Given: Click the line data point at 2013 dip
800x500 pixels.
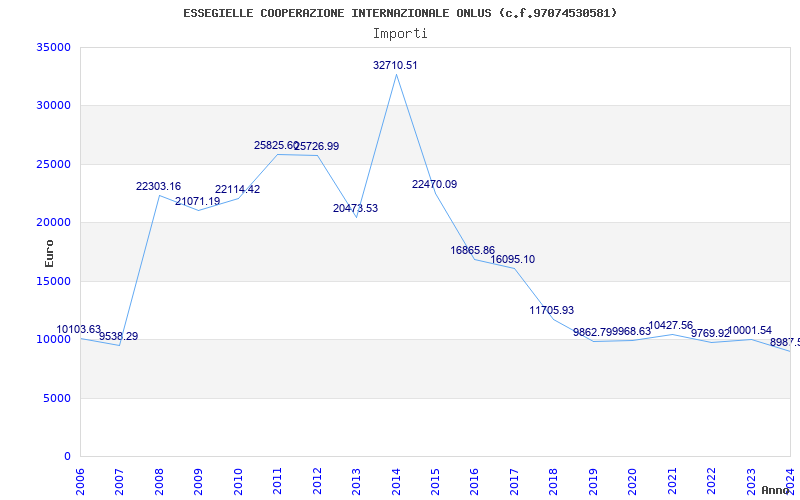Looking at the screenshot, I should (356, 217).
